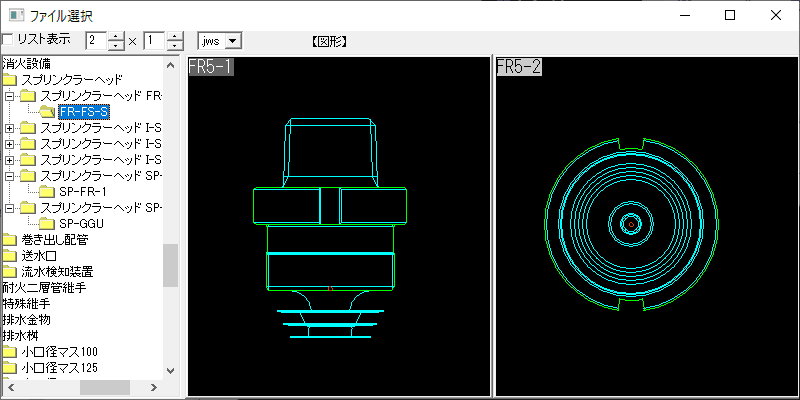Click the SP-FR-1 folder icon

coord(47,191)
